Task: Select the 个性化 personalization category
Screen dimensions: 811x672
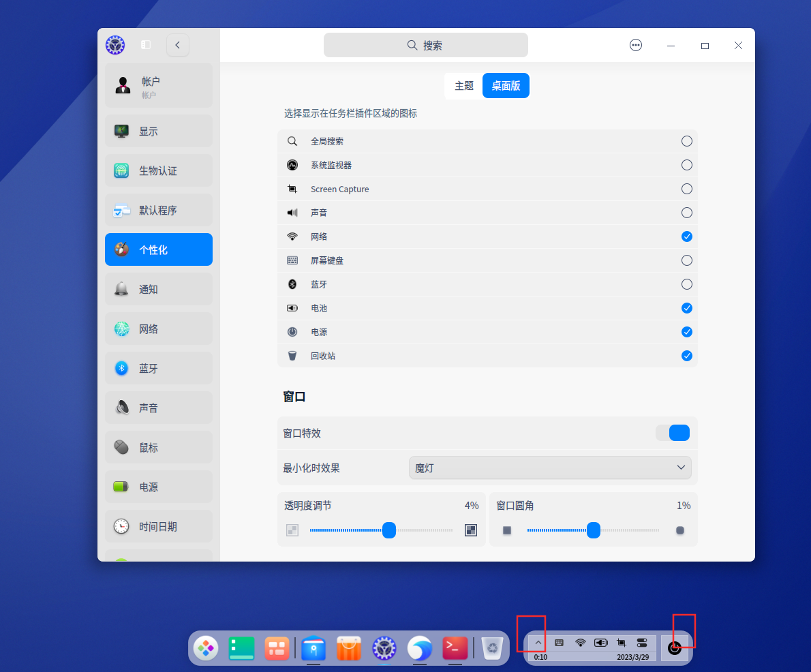Action: [x=158, y=249]
